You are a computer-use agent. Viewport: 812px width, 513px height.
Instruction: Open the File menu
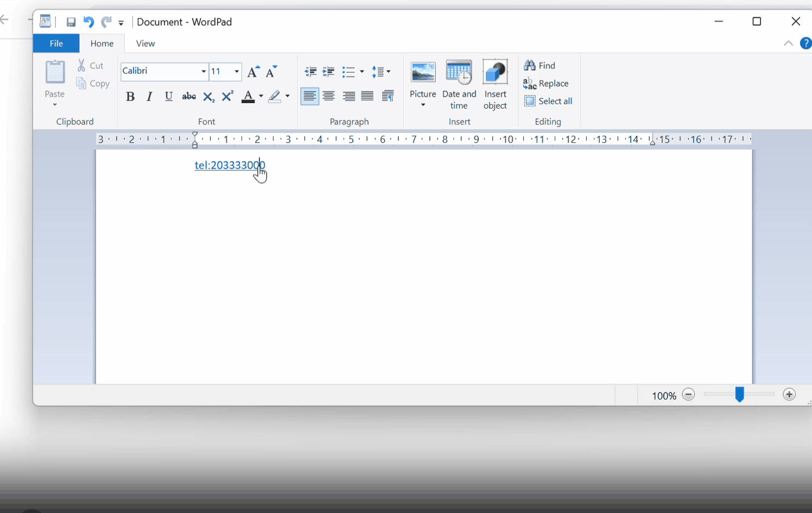coord(56,43)
